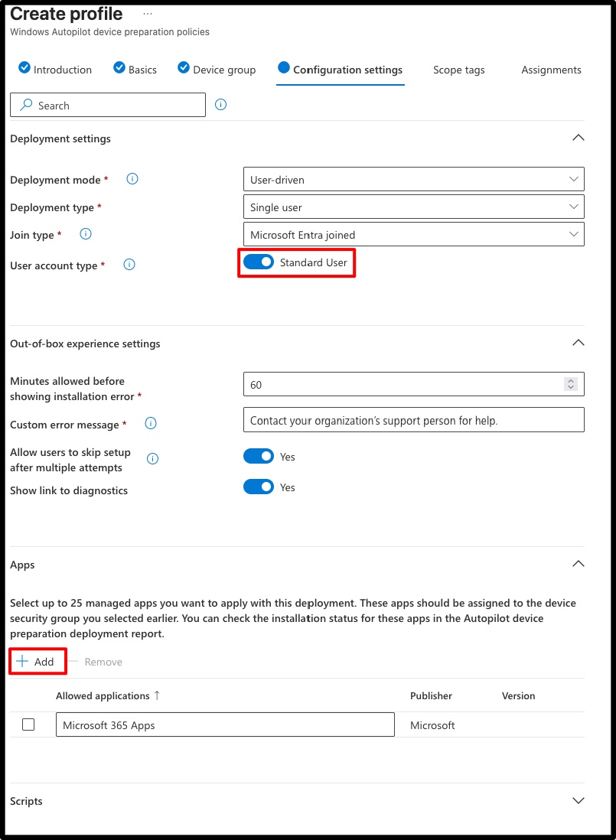The image size is (616, 840).
Task: Click the Deployment mode info icon
Action: pyautogui.click(x=132, y=179)
